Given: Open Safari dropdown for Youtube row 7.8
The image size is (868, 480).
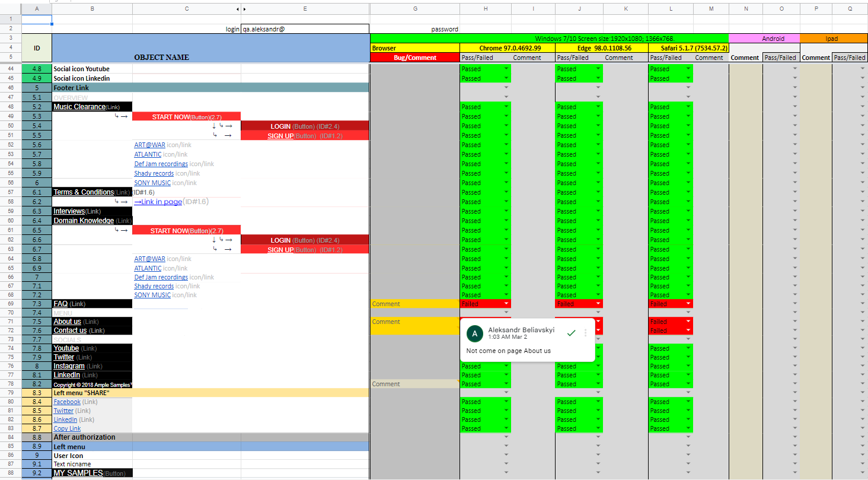Looking at the screenshot, I should point(688,348).
